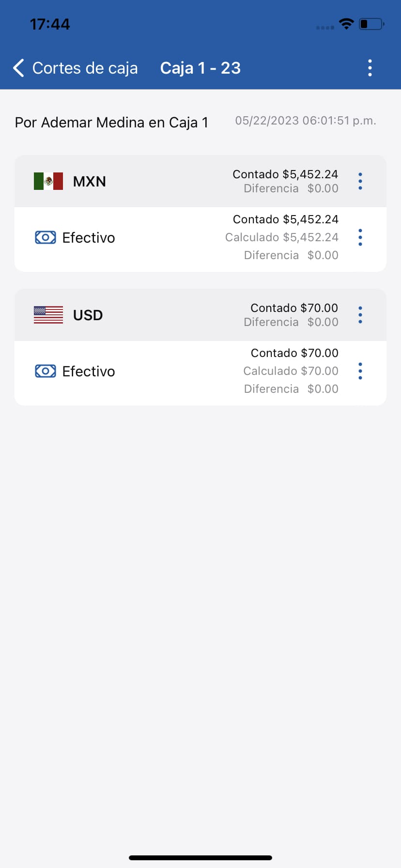Tap Efectivo label in MXN section
Screen dimensions: 401x868
coord(89,237)
